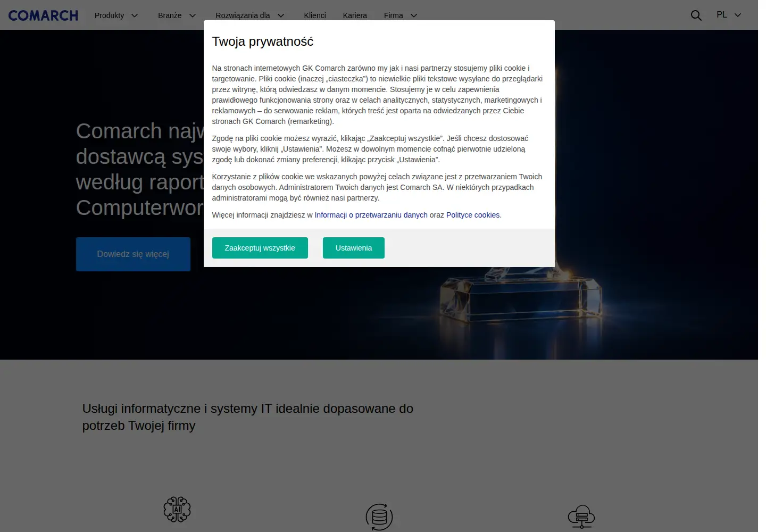Click the database sync icon
The image size is (766, 532).
[379, 517]
